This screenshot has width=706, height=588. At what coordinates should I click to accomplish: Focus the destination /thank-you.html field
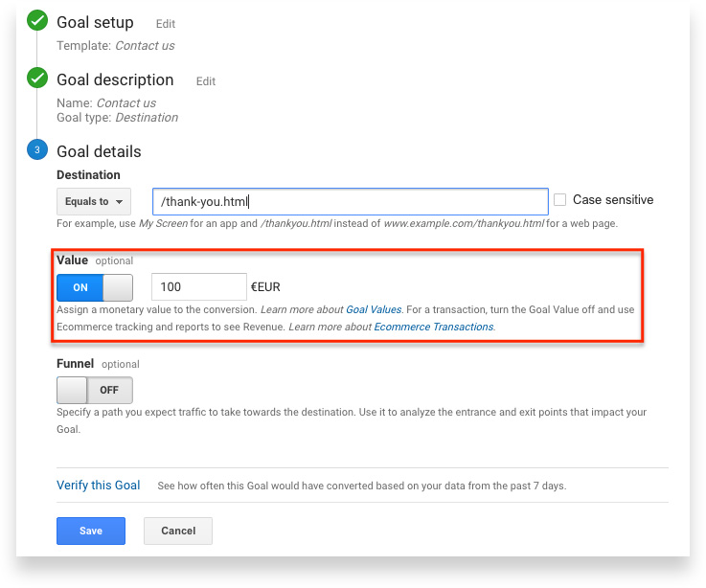coord(351,201)
